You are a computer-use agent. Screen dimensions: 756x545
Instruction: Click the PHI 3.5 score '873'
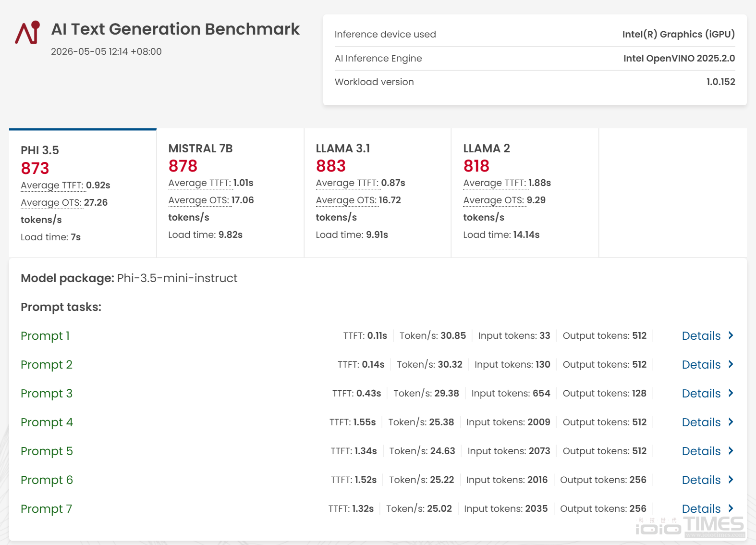35,168
